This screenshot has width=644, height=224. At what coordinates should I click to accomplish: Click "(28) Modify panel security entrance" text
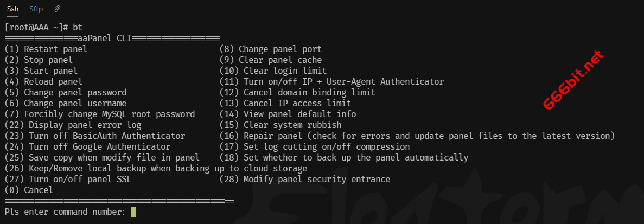[304, 179]
